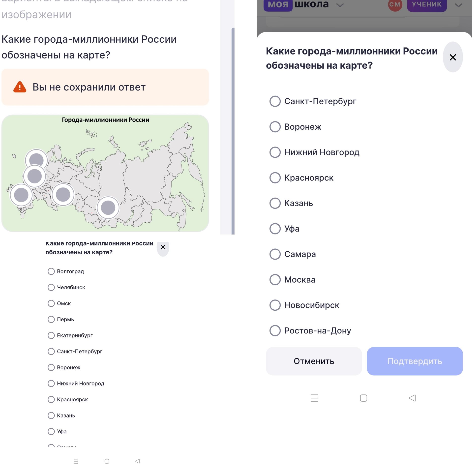Viewport: 476px width, 476px height.
Task: Tap the Android home square in right panel
Action: coord(363,398)
